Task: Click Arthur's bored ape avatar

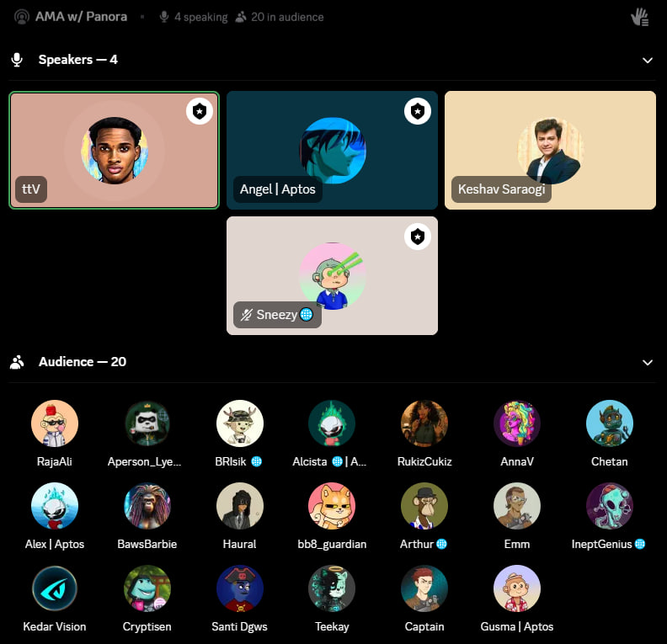Action: click(x=424, y=506)
